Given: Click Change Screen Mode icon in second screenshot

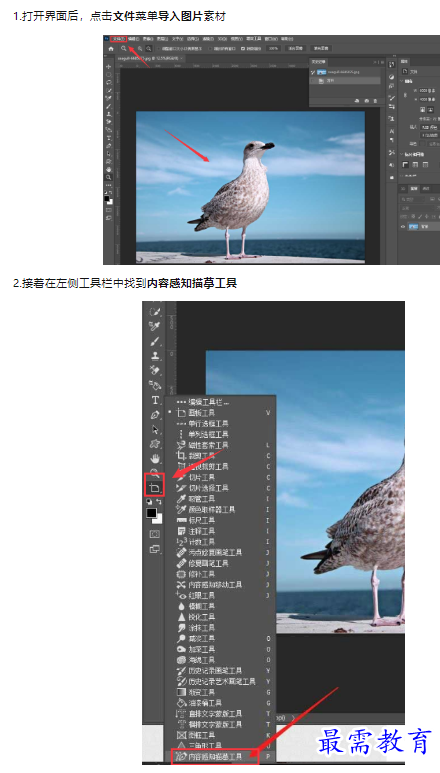Looking at the screenshot, I should pyautogui.click(x=155, y=549).
